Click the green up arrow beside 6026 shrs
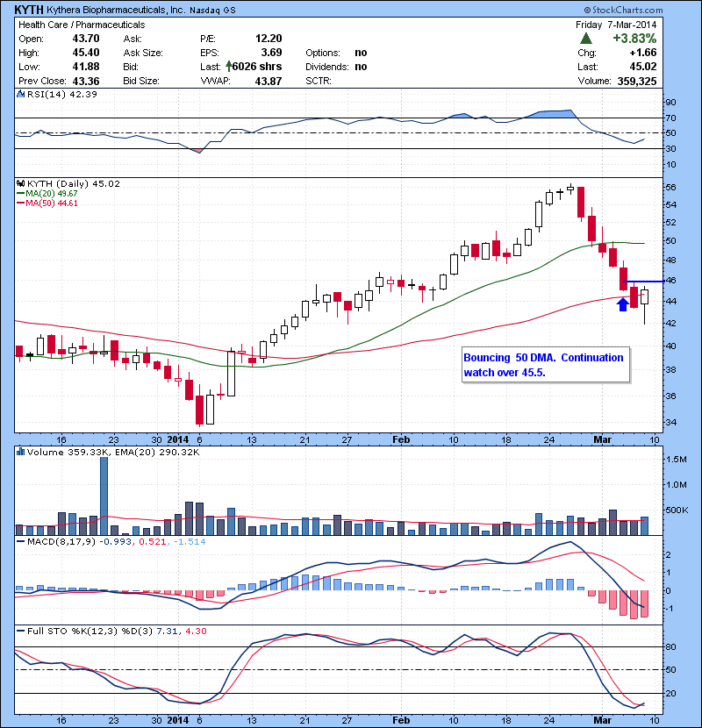 228,67
